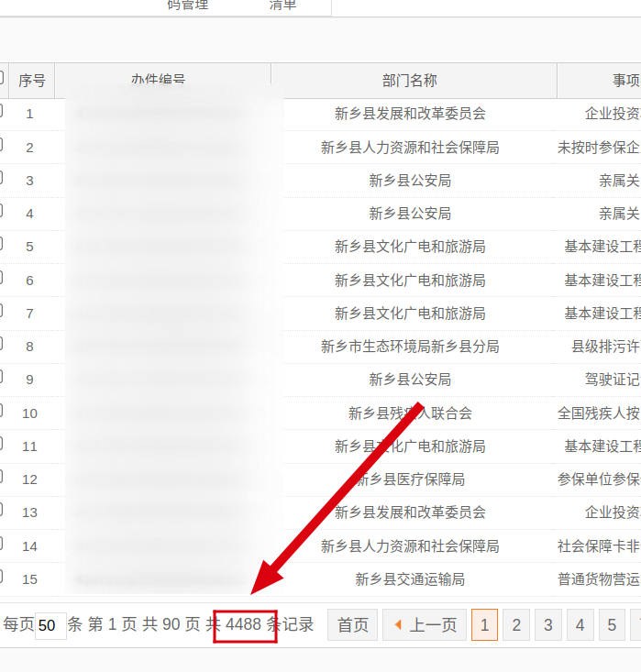Go to page 3 of records
Image resolution: width=641 pixels, height=672 pixels.
click(548, 625)
